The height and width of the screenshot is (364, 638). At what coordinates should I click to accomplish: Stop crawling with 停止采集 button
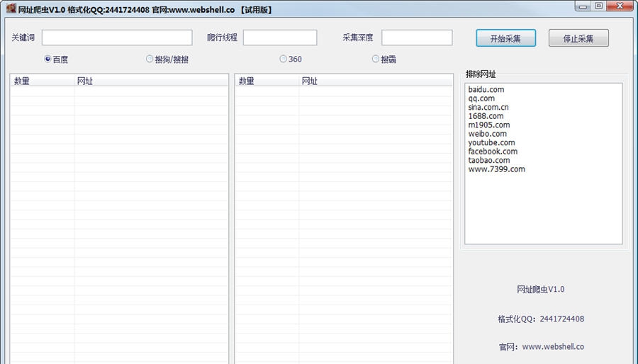point(578,38)
